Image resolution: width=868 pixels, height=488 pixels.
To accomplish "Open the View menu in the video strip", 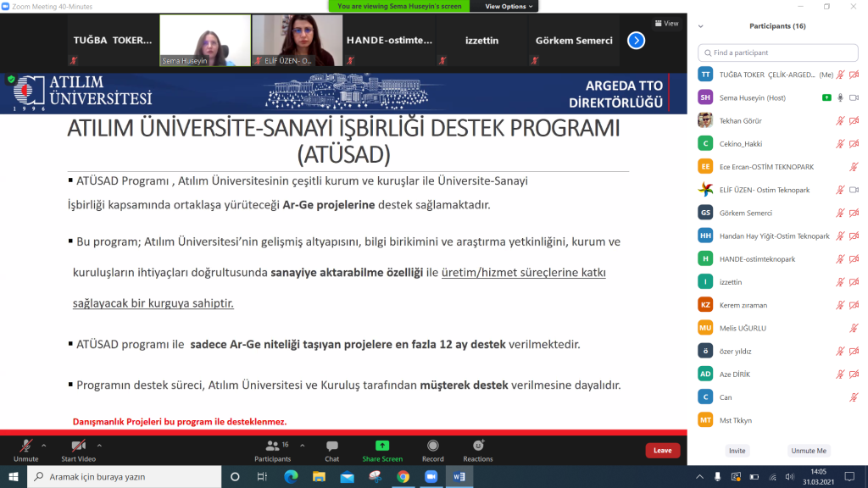I will 666,23.
